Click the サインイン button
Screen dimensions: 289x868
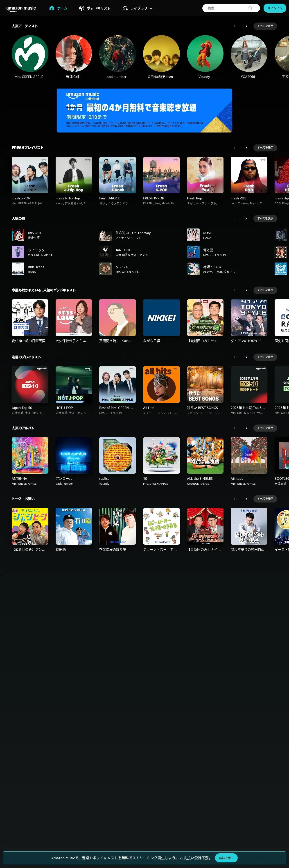click(275, 8)
